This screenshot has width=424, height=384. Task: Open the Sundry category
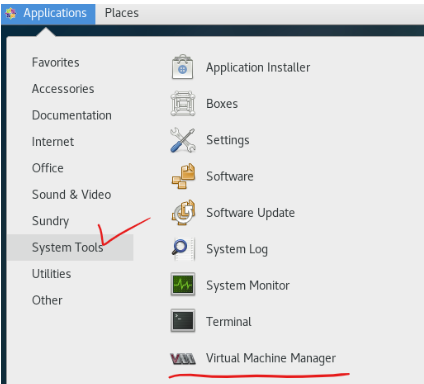pos(50,221)
